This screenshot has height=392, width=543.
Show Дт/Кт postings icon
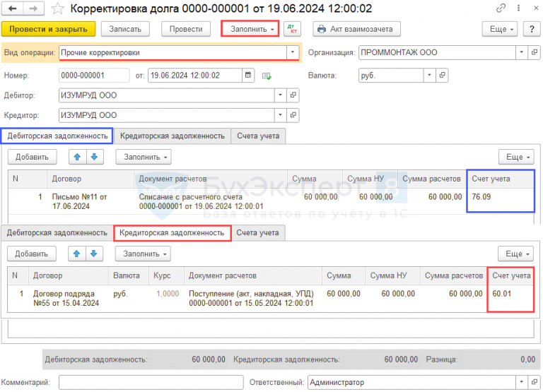click(x=292, y=29)
